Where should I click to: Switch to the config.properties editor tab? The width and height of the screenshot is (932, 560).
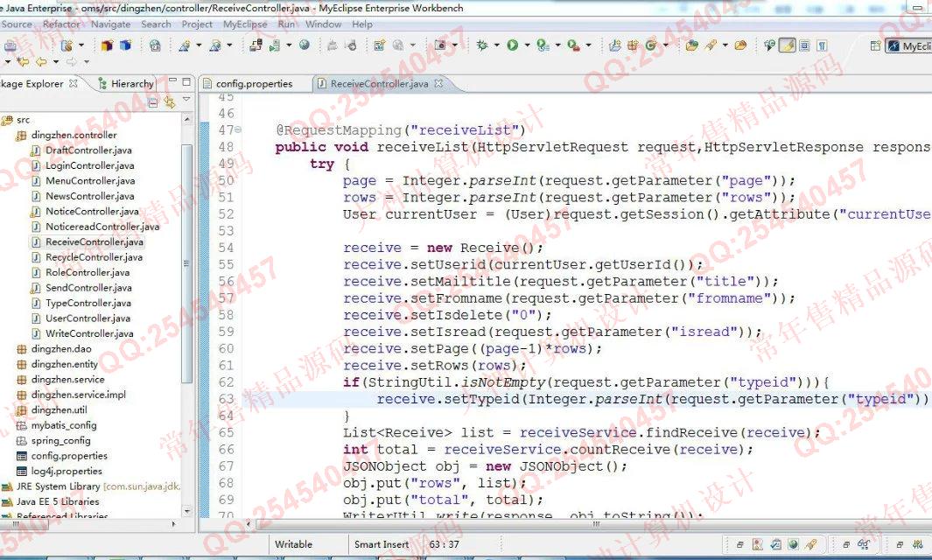tap(254, 84)
